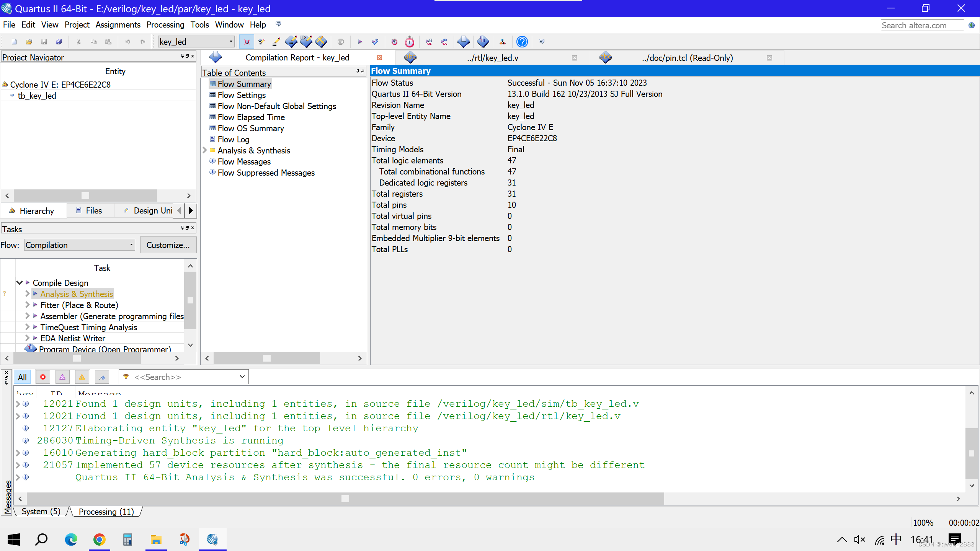This screenshot has height=551, width=980.
Task: Click the Start Compilation play icon
Action: (360, 42)
